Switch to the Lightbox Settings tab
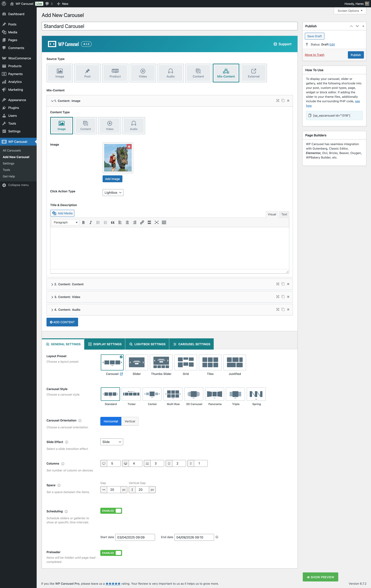Viewport: 371px width, 588px height. pos(147,344)
